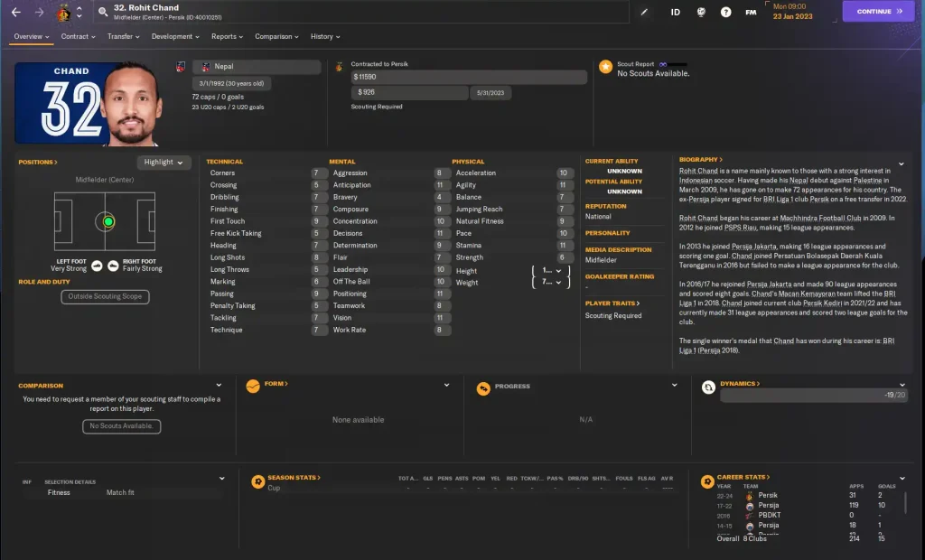Image resolution: width=925 pixels, height=560 pixels.
Task: Click the Rohit Chand player photo
Action: (131, 104)
